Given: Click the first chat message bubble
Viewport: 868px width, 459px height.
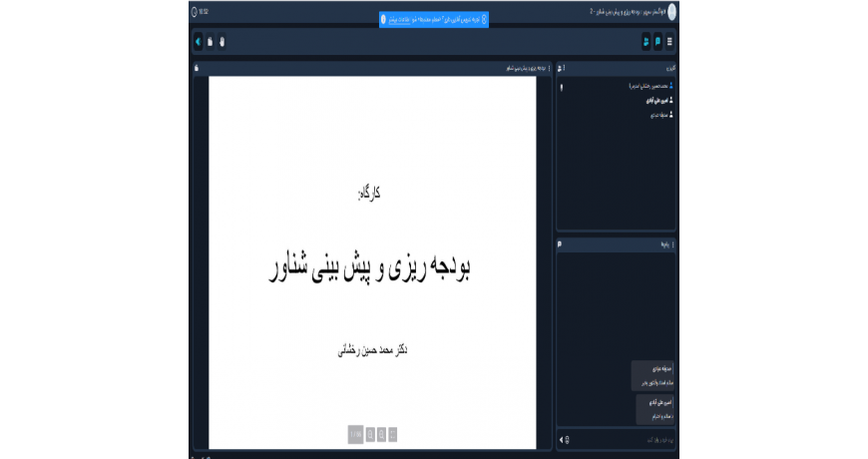Looking at the screenshot, I should click(653, 376).
